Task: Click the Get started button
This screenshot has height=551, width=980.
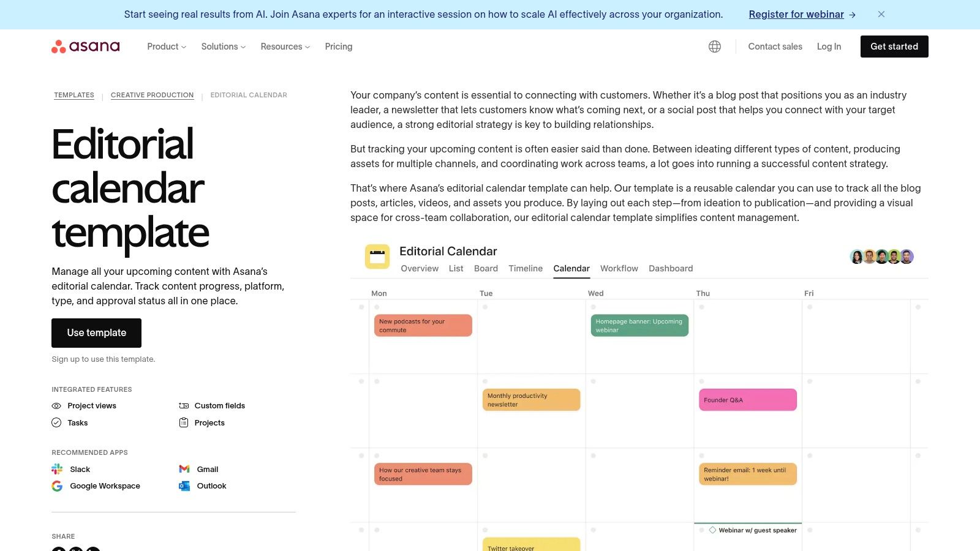Action: tap(894, 47)
